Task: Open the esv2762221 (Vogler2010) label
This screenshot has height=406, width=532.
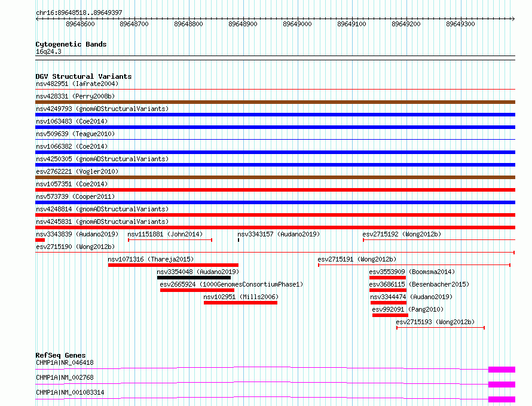Action: point(77,171)
